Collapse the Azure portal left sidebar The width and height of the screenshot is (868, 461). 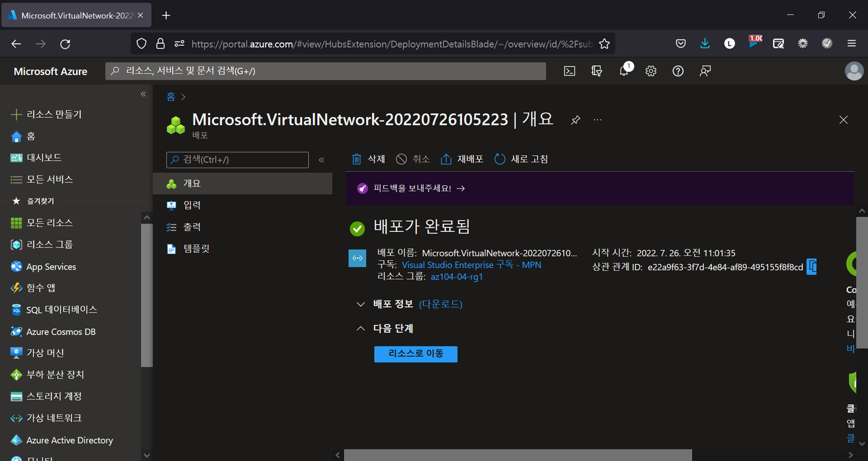tap(143, 94)
